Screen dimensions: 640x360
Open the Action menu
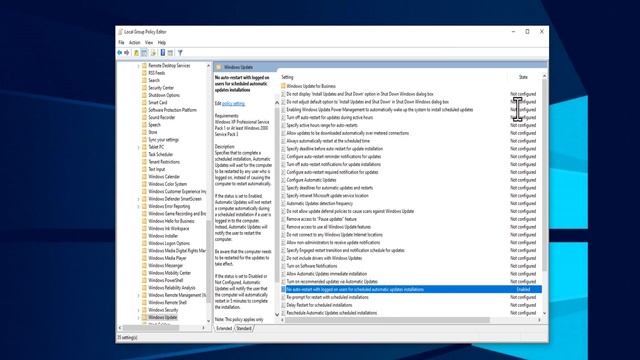point(134,42)
